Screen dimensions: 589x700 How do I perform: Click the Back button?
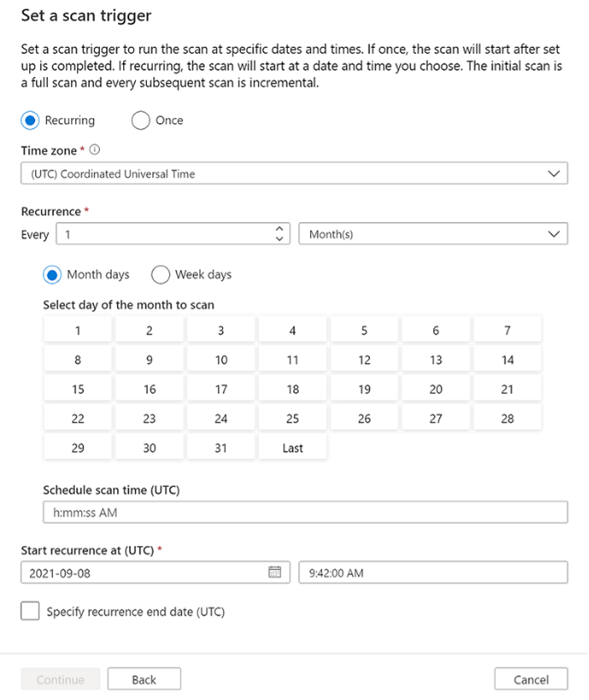pyautogui.click(x=144, y=678)
